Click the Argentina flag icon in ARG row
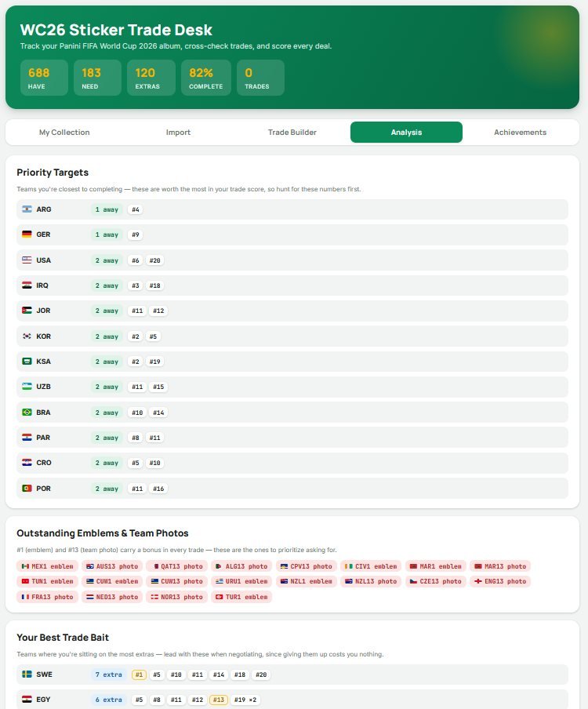 pos(27,209)
